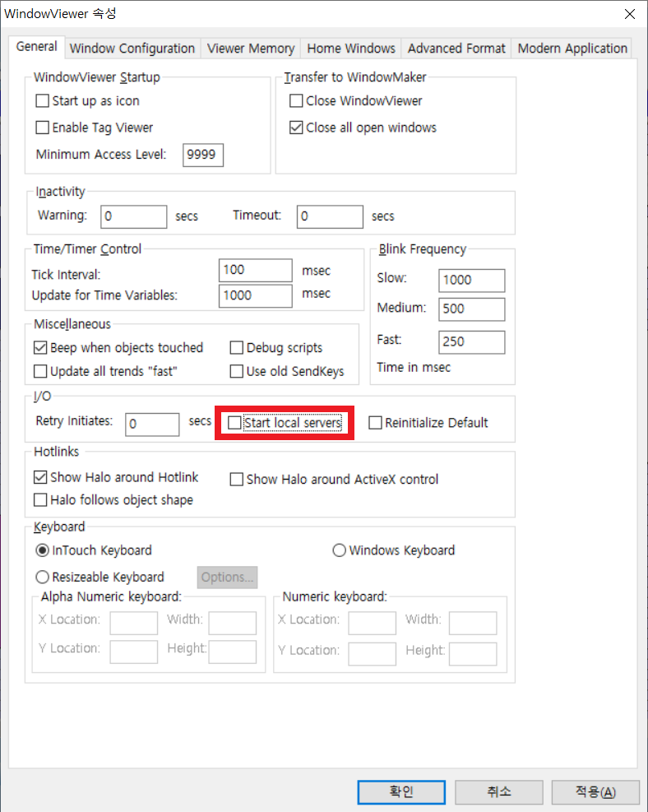Switch to the General tab
The width and height of the screenshot is (648, 812).
[36, 47]
